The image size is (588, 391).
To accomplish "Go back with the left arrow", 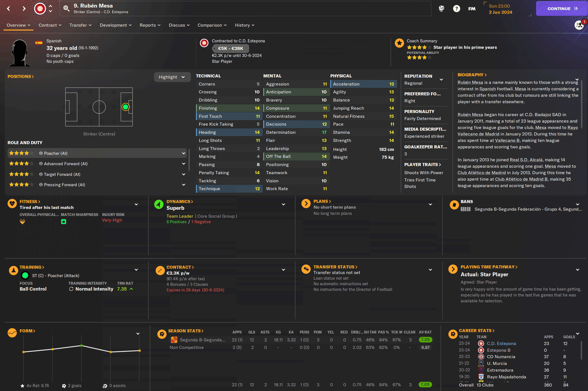I will click(8, 8).
